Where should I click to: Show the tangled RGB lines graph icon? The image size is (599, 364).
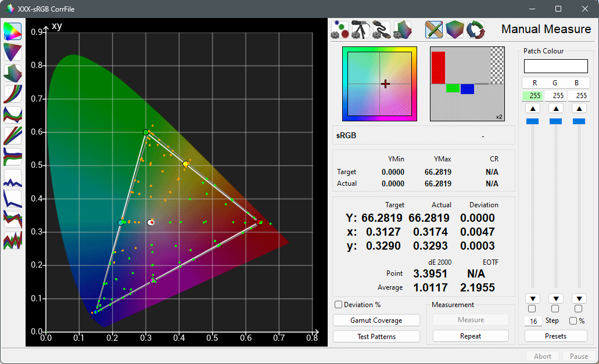tap(13, 219)
